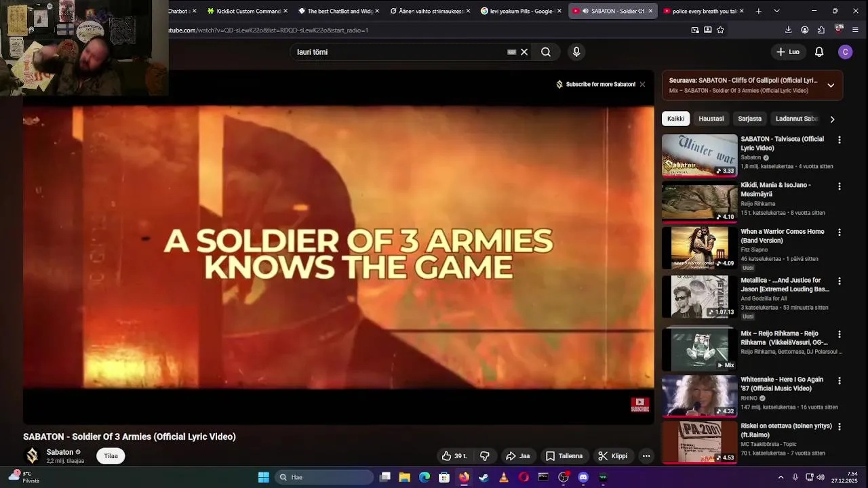Open File Explorer from the taskbar
868x488 pixels.
(405, 477)
